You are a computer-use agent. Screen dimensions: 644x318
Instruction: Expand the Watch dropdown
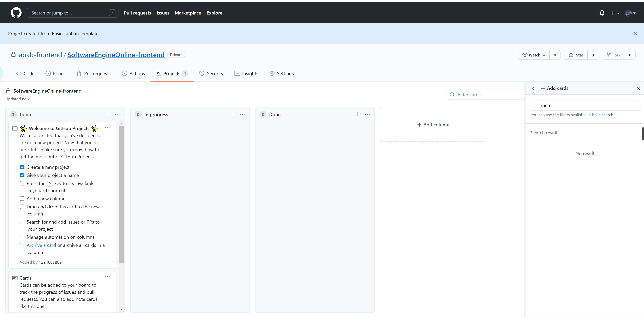[x=534, y=55]
